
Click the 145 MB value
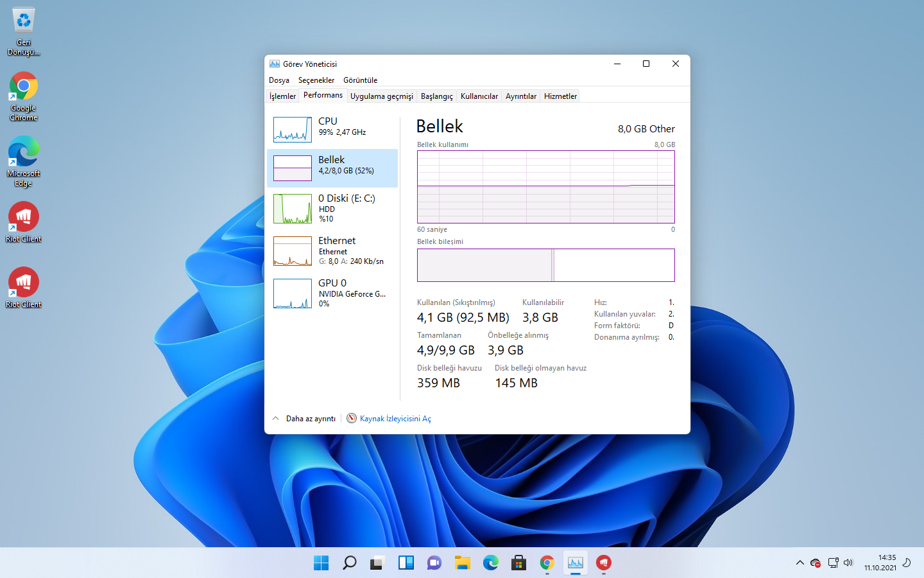coord(517,383)
